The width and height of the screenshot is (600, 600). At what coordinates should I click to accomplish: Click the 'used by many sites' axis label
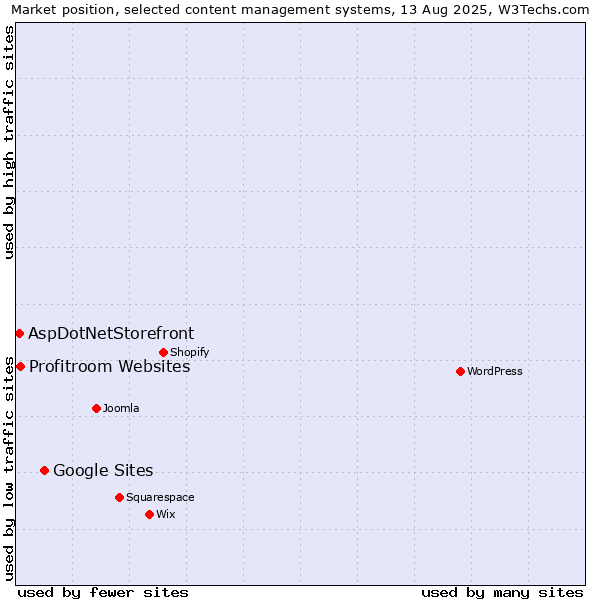[x=502, y=593]
